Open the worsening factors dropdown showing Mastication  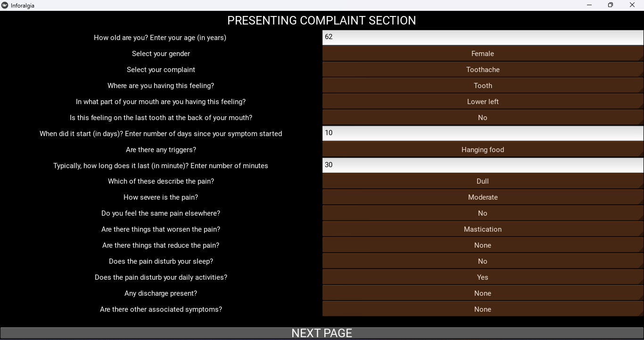tap(482, 229)
